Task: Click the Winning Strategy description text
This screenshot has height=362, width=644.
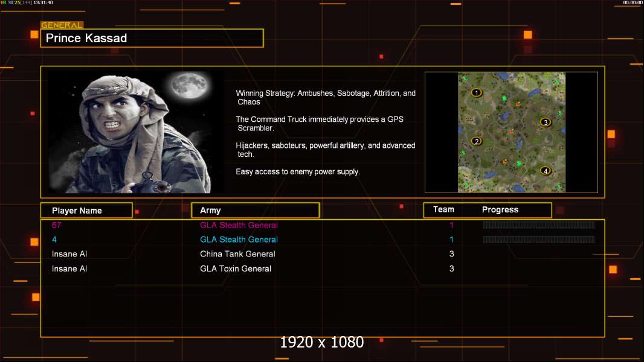Action: click(326, 98)
